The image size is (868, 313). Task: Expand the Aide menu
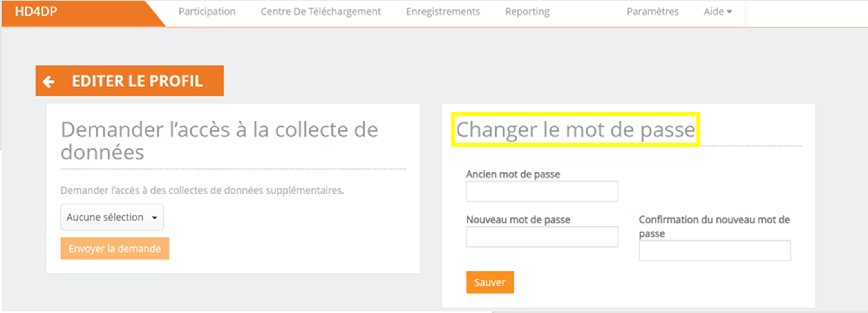pos(714,12)
